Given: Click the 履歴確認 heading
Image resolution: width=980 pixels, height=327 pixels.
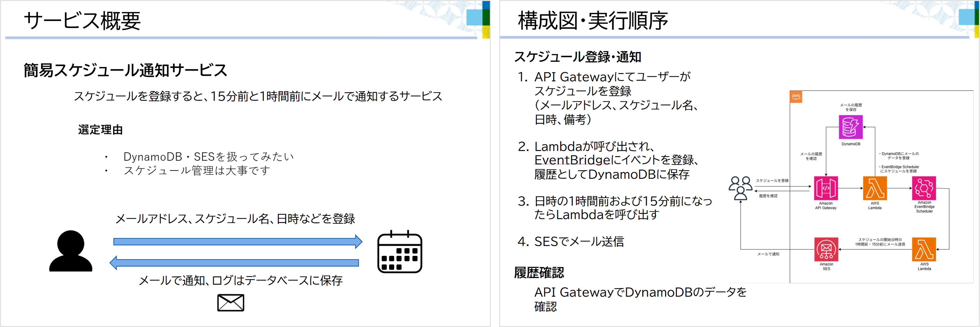Looking at the screenshot, I should click(x=539, y=273).
